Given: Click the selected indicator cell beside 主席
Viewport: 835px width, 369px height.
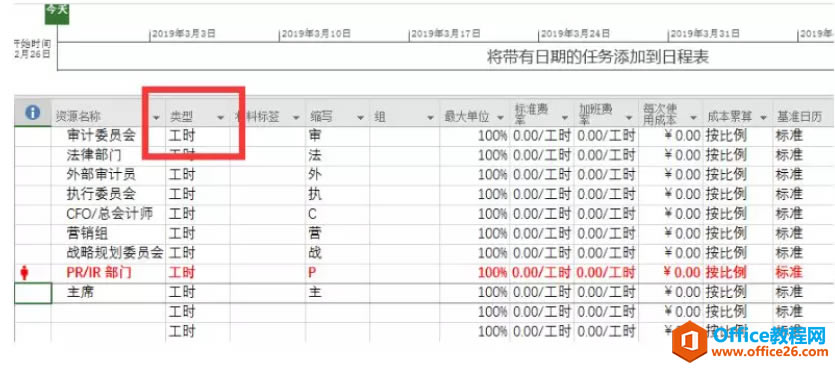Looking at the screenshot, I should point(33,293).
